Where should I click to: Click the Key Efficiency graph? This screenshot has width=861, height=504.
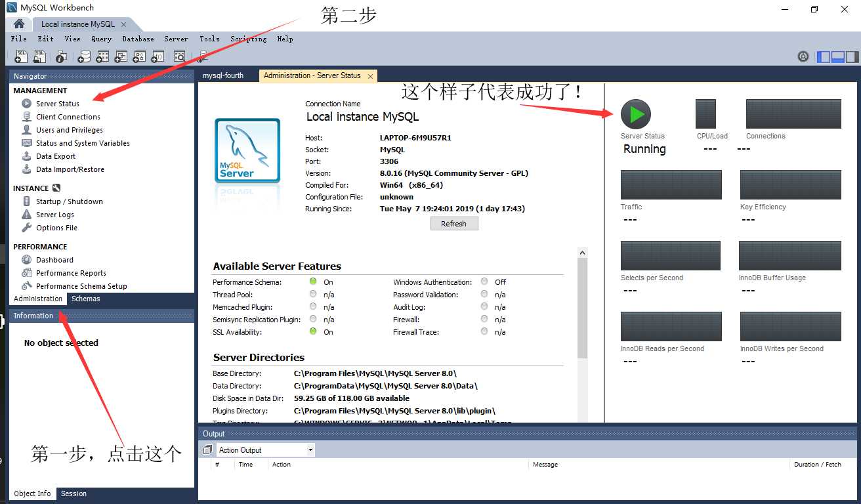tap(791, 184)
